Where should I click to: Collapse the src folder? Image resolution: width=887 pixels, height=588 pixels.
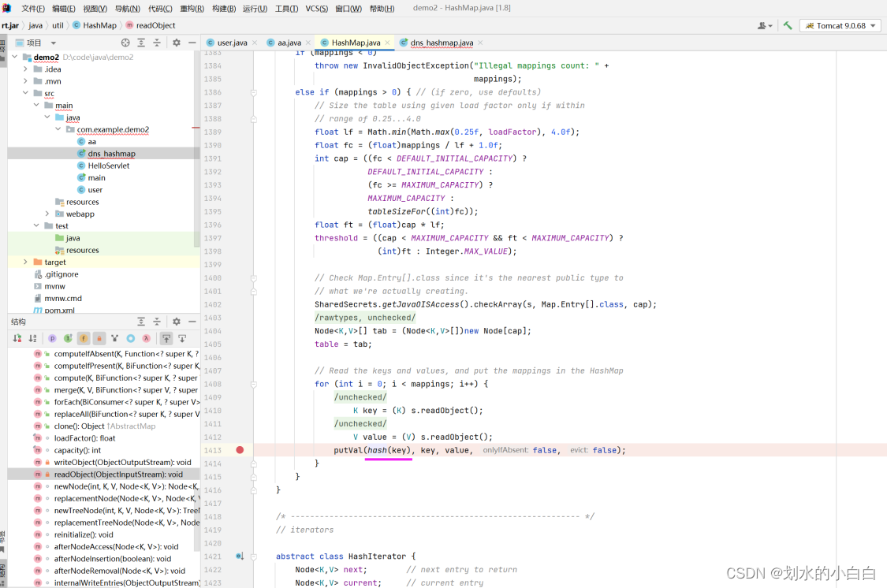tap(25, 93)
